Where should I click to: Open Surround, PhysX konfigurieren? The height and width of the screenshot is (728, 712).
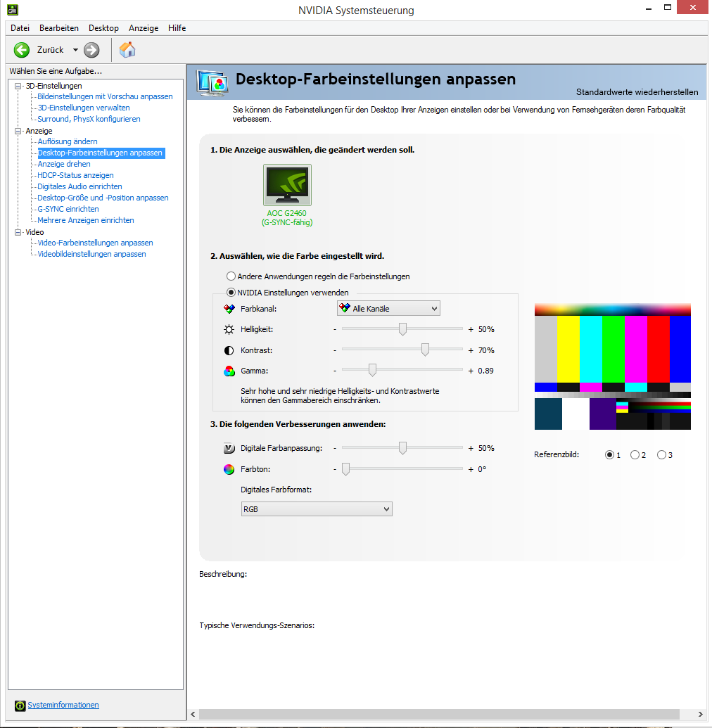(89, 119)
